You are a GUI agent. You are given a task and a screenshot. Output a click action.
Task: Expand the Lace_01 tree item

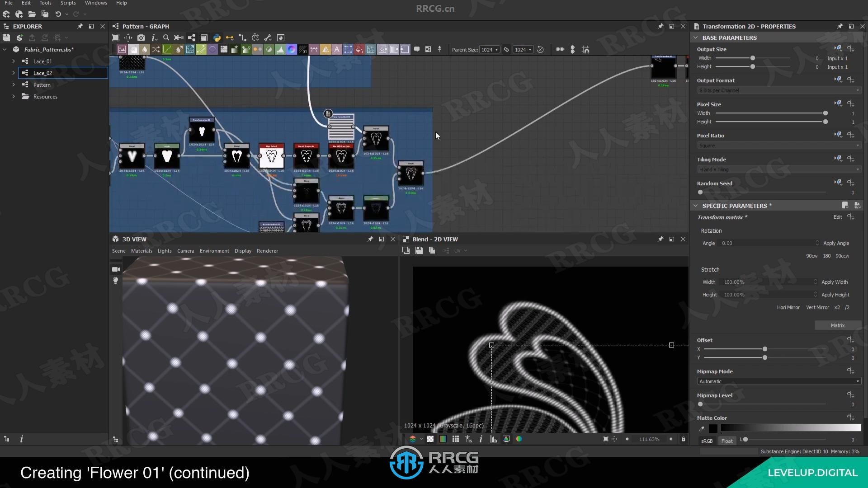[x=14, y=61]
